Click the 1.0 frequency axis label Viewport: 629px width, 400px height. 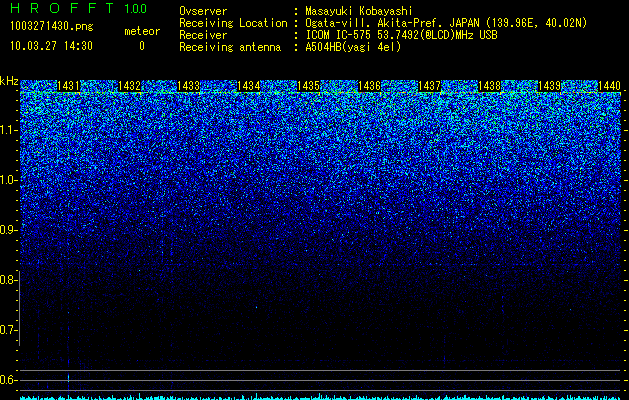pos(8,180)
